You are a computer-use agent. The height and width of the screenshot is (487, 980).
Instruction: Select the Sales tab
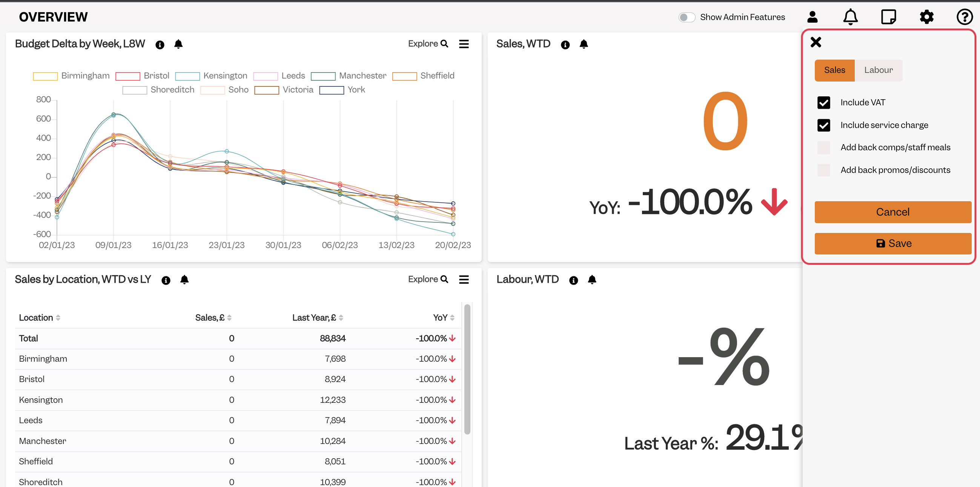pos(834,70)
